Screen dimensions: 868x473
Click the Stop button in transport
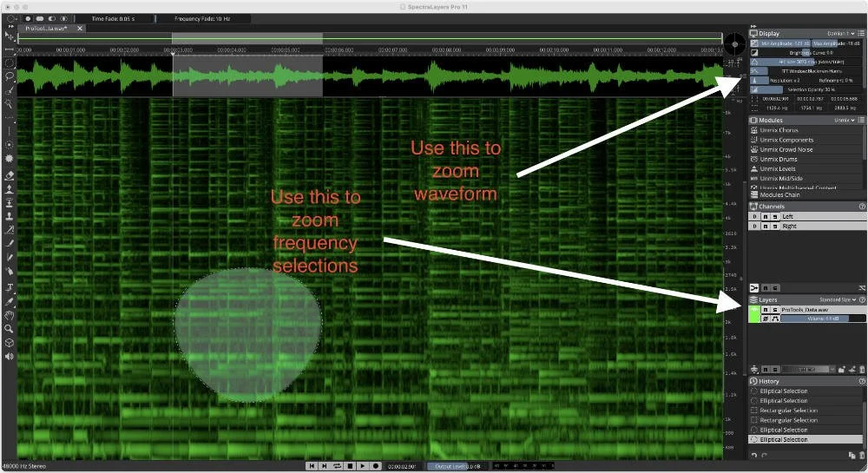[350, 466]
